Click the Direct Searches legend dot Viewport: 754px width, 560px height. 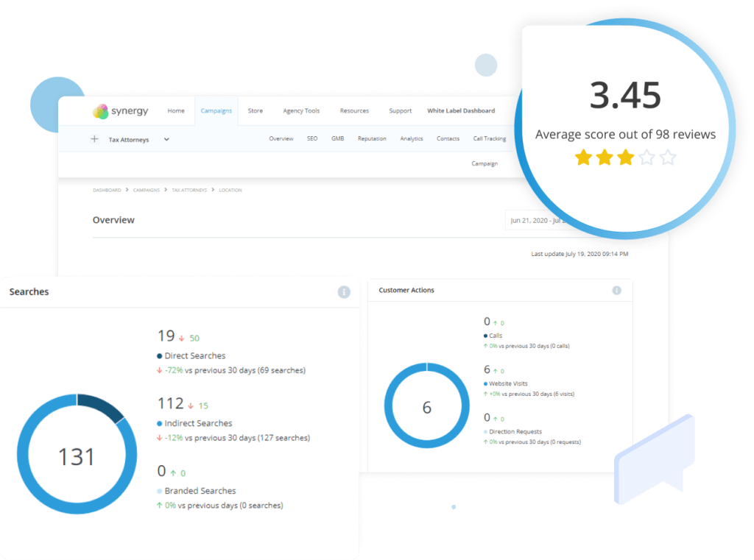[x=159, y=356]
